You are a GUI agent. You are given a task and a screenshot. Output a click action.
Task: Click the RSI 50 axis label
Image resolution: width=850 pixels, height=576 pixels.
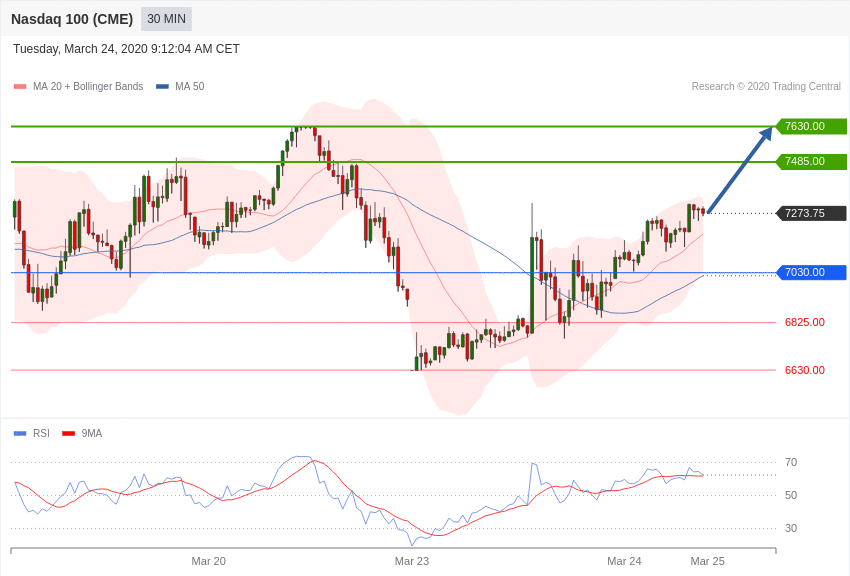[791, 495]
